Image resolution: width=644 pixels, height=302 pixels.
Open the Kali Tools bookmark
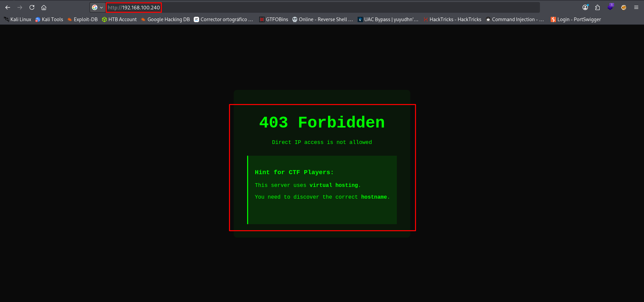point(49,19)
